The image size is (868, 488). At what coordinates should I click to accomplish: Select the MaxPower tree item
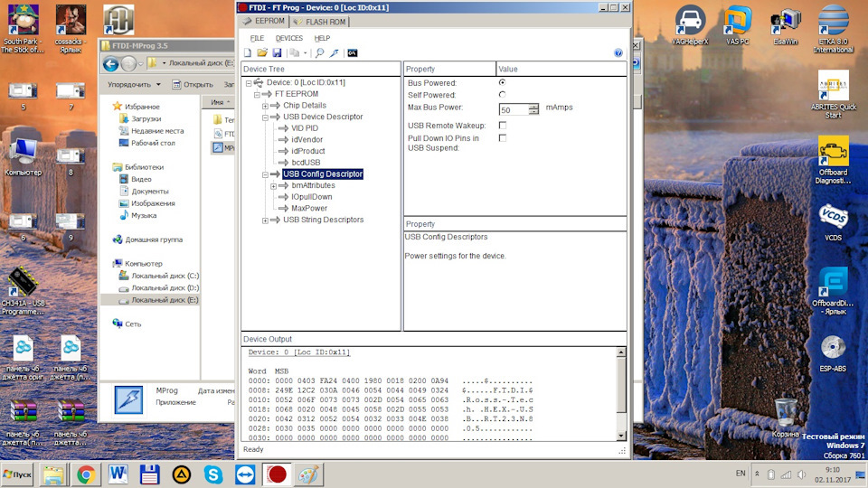point(309,208)
